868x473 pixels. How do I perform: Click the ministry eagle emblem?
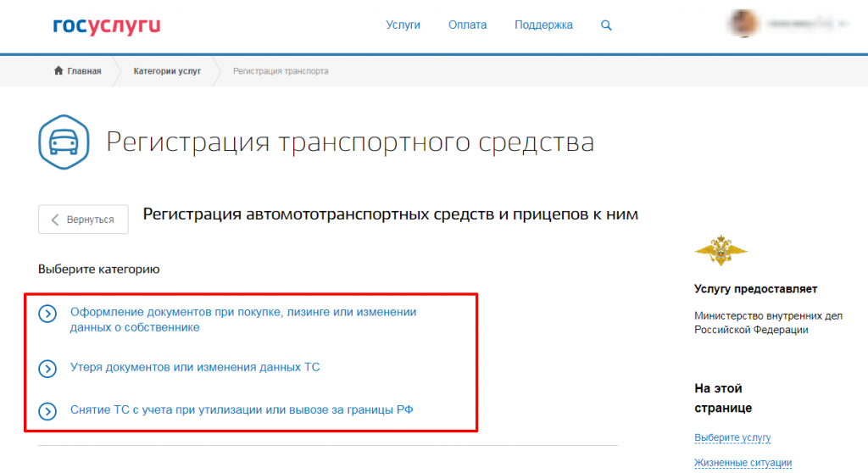click(721, 250)
